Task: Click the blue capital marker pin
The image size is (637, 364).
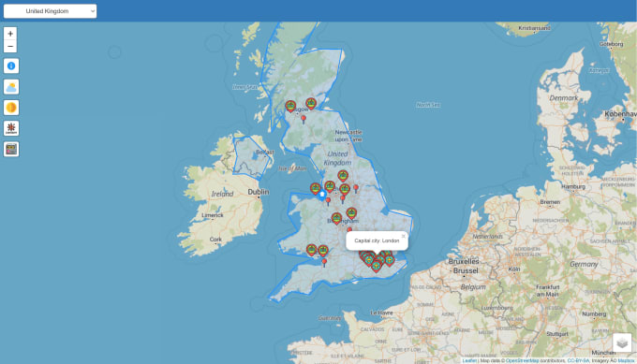Action: click(x=322, y=196)
